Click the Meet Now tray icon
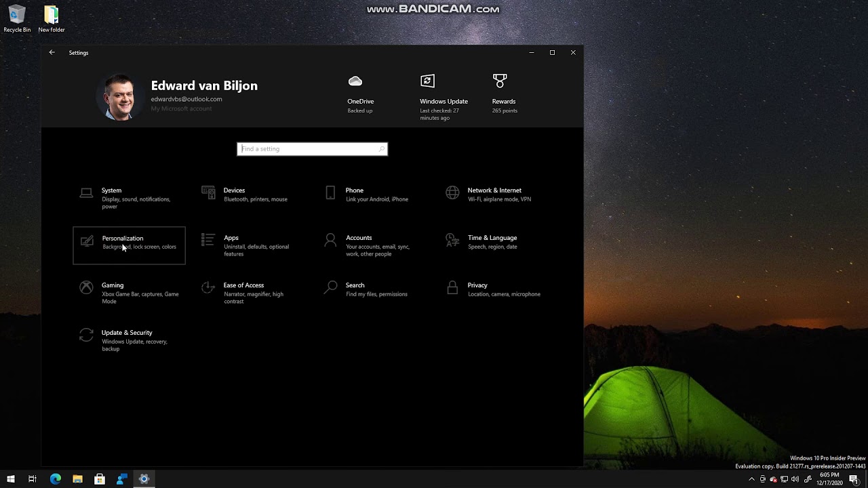Image resolution: width=868 pixels, height=488 pixels. pyautogui.click(x=762, y=479)
